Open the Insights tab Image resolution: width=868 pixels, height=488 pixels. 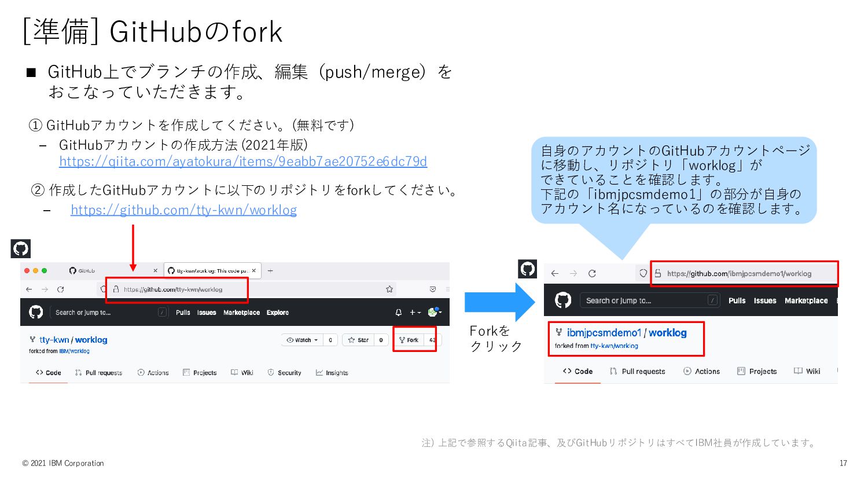coord(332,372)
